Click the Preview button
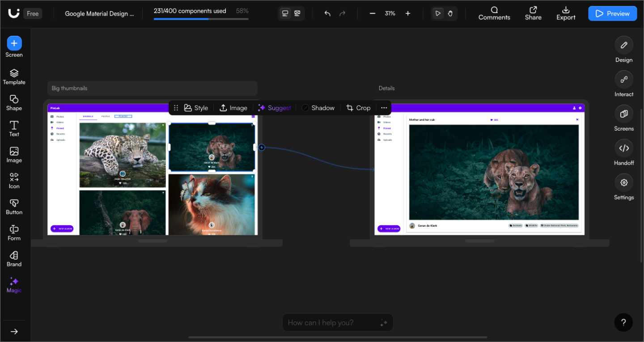644x342 pixels. 612,13
